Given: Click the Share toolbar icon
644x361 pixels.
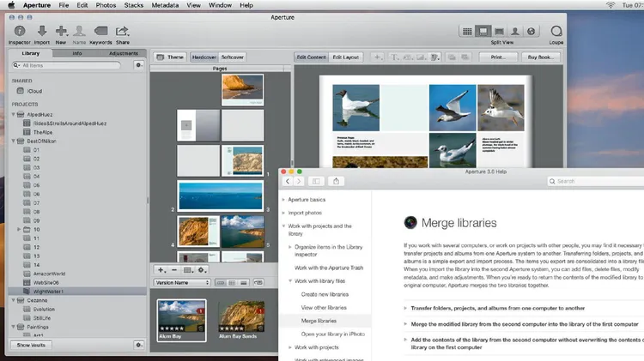Looking at the screenshot, I should point(123,31).
